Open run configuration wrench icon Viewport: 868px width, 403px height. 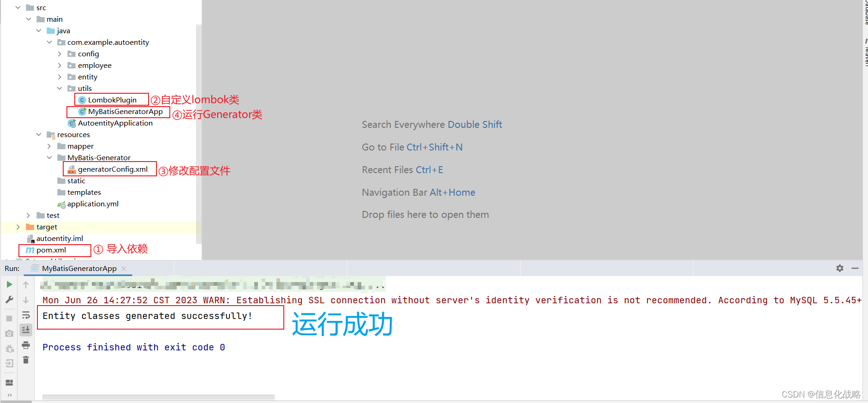click(9, 300)
